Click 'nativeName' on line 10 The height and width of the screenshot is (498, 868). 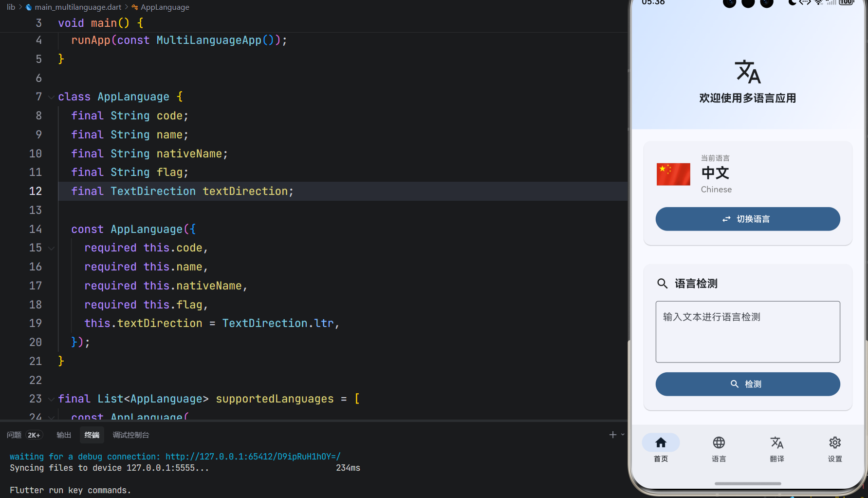(189, 153)
